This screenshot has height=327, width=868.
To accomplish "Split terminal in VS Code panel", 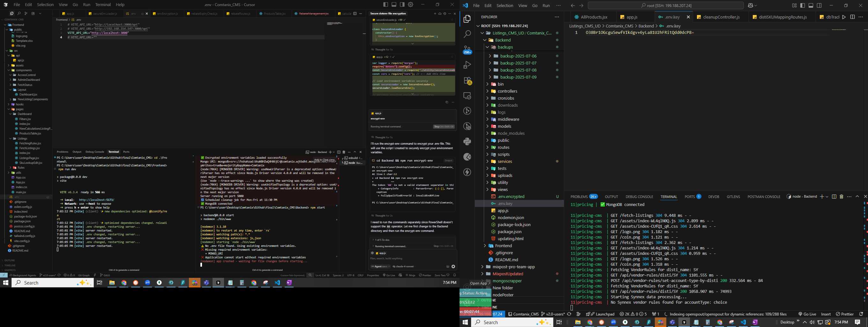I will 834,196.
